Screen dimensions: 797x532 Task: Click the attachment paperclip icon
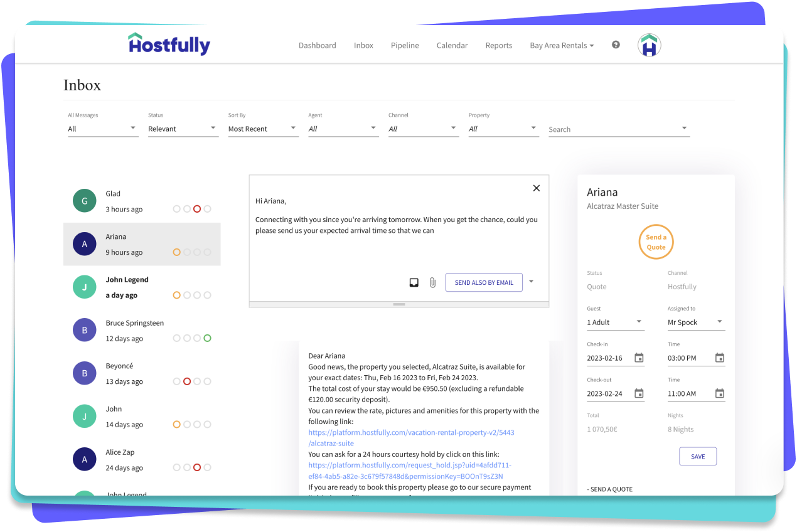click(432, 283)
